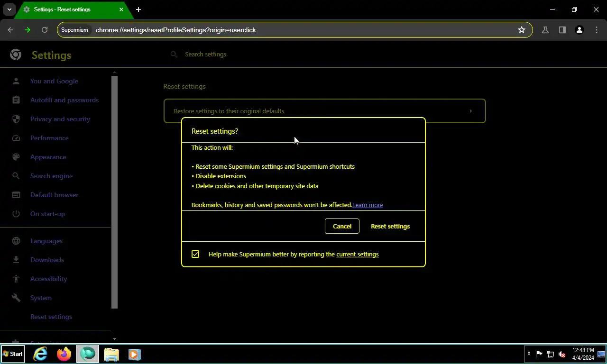The height and width of the screenshot is (364, 607).
Task: Click the Chrome logo beside Settings
Action: point(16,55)
